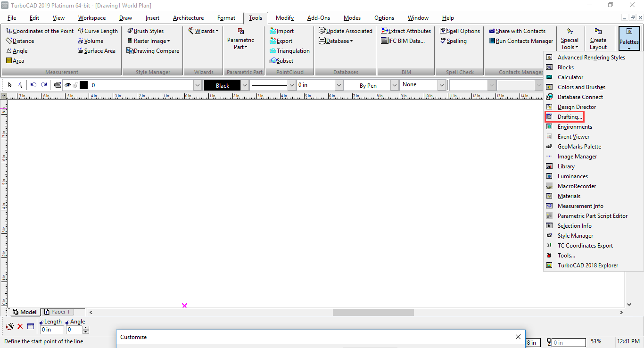Click the Redo arrow in toolbar
The height and width of the screenshot is (348, 644).
point(44,85)
